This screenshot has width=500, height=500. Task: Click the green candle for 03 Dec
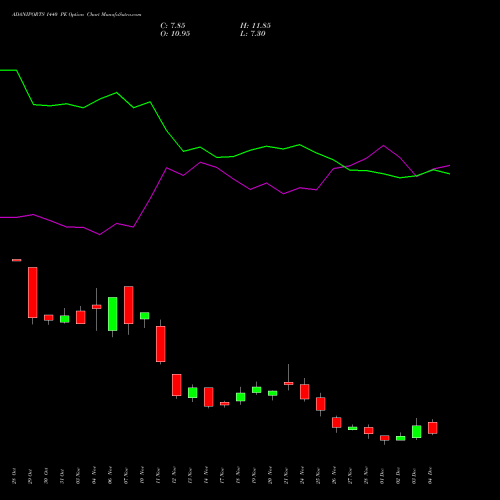417,432
